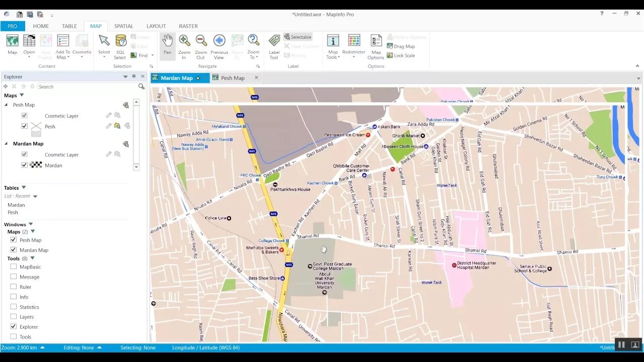The image size is (644, 362).
Task: Open the map tabs overflow arrow
Action: [x=638, y=78]
